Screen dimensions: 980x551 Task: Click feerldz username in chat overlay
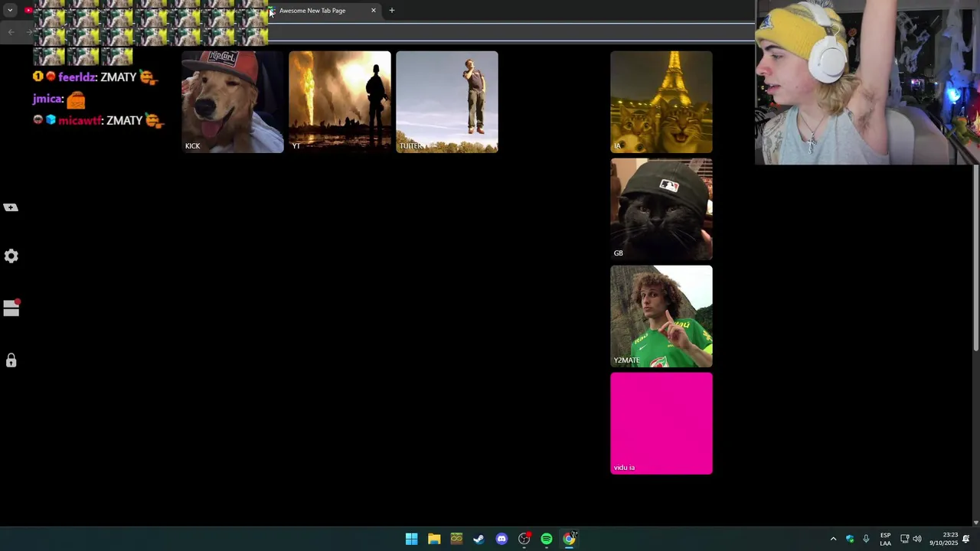77,77
